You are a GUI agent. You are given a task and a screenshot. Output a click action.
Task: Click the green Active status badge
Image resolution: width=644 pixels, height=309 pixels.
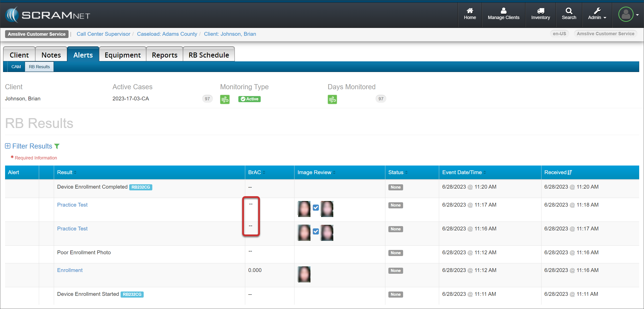(x=249, y=99)
